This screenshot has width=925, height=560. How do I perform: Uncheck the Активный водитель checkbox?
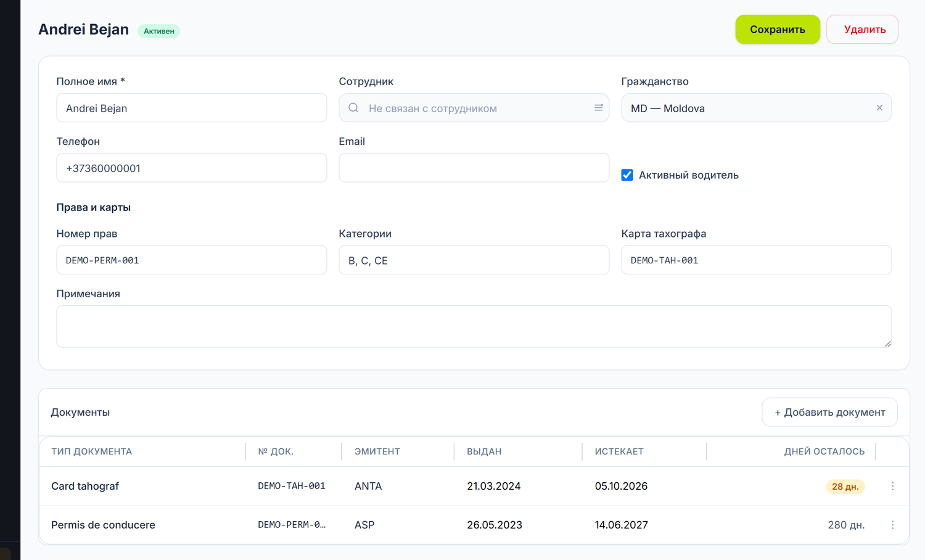(x=627, y=175)
